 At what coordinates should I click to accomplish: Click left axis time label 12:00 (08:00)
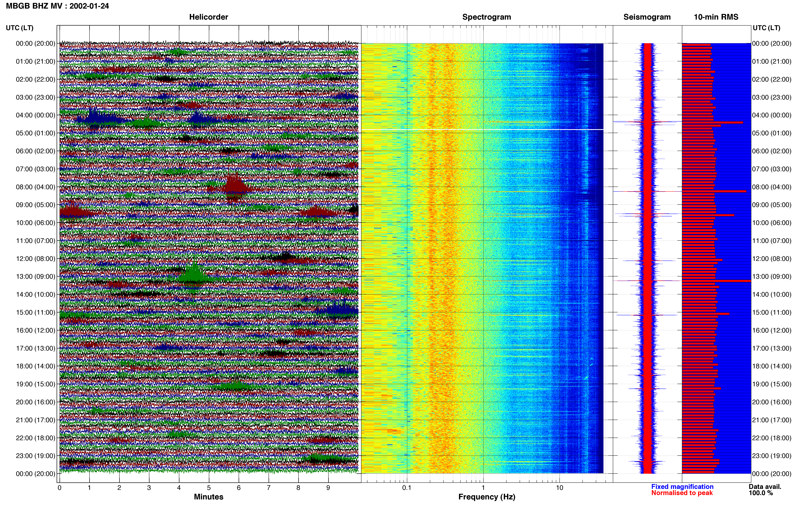tap(35, 259)
